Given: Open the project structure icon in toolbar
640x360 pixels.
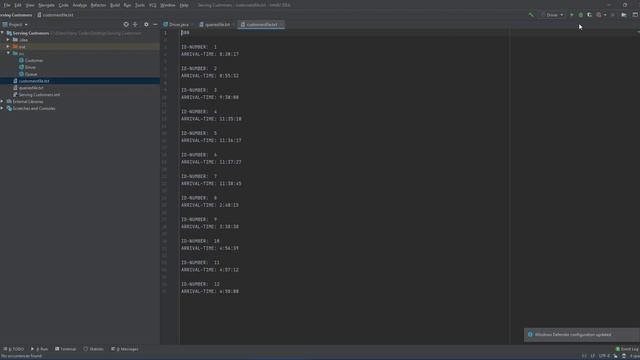Looking at the screenshot, I should (x=624, y=15).
